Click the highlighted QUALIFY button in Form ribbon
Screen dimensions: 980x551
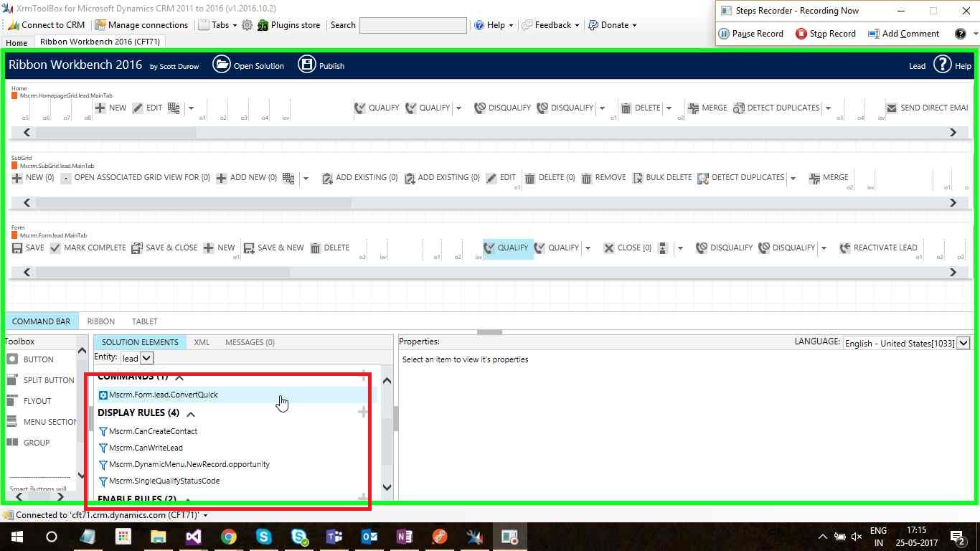pos(508,248)
